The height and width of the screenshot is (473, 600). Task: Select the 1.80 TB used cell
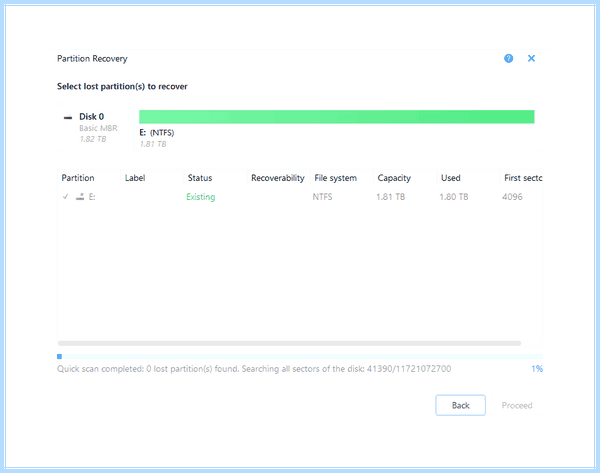[x=454, y=197]
